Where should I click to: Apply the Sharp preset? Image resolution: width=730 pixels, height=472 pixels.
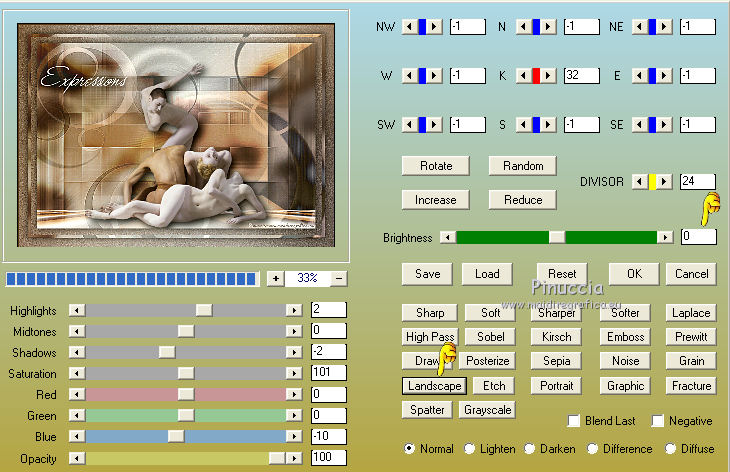[x=430, y=313]
